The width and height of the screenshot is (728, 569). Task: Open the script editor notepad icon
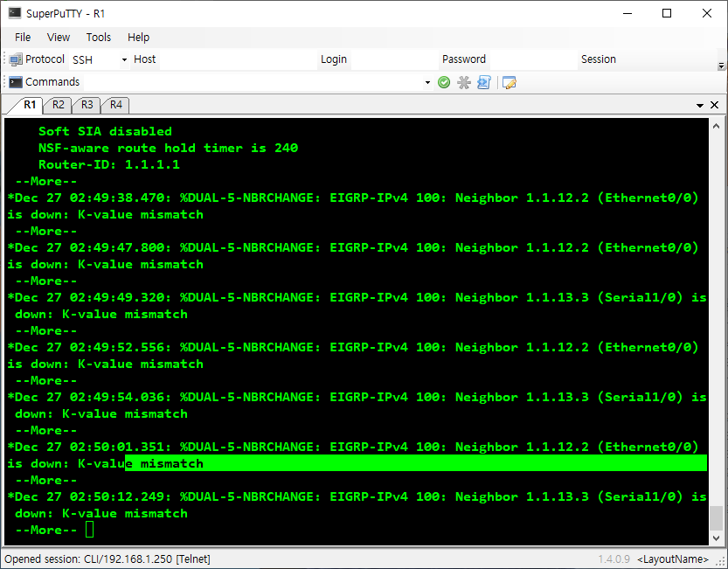click(x=510, y=83)
